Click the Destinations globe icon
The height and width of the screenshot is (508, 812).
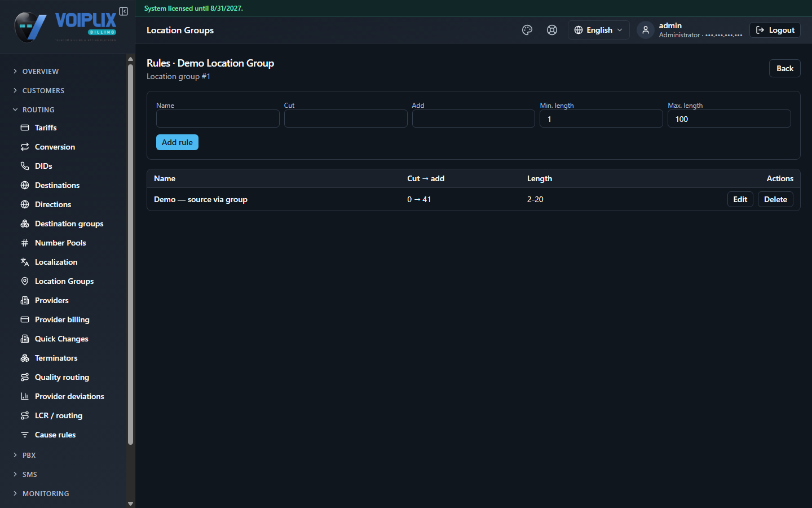[x=25, y=185]
